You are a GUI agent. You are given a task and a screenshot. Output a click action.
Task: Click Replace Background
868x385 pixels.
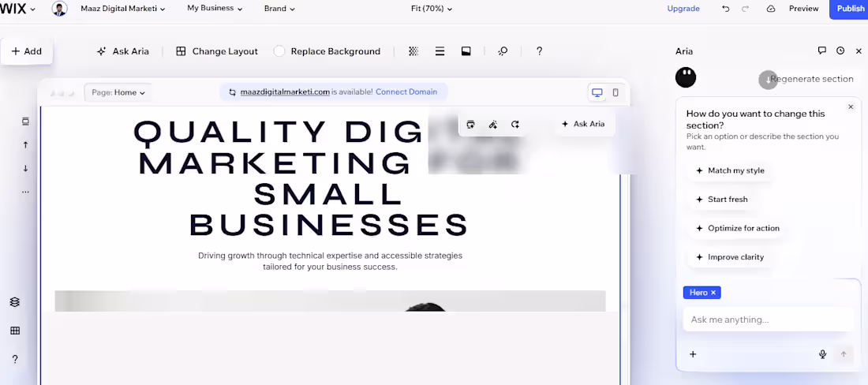click(327, 51)
